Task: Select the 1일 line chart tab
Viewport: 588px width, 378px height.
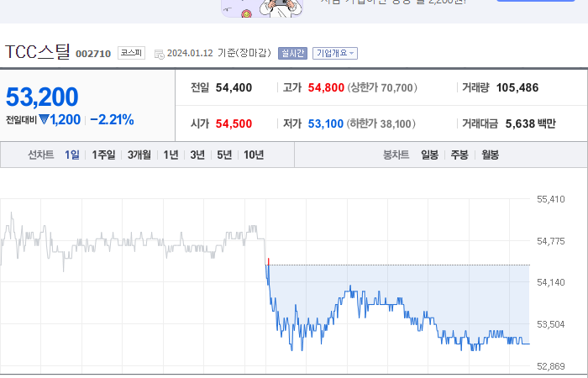Action: 72,155
